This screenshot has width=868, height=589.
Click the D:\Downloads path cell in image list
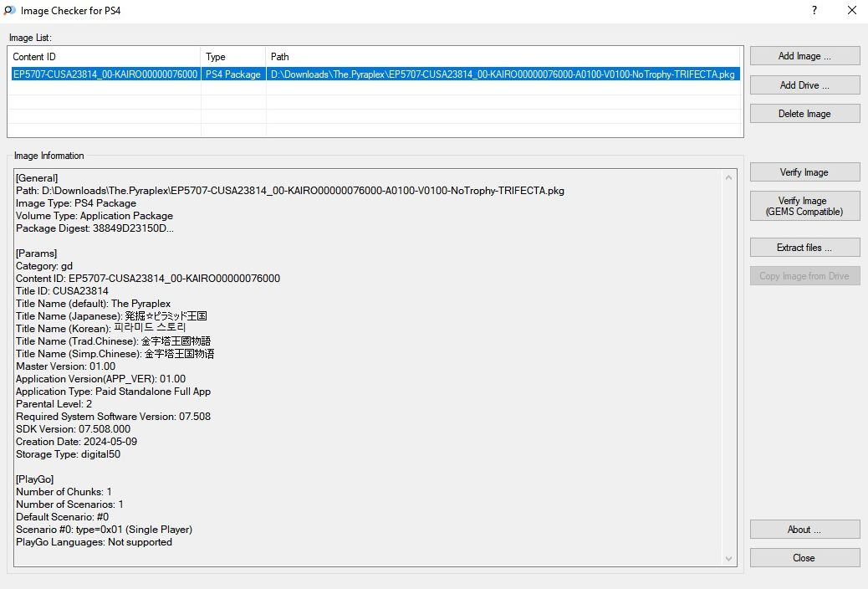click(x=503, y=74)
